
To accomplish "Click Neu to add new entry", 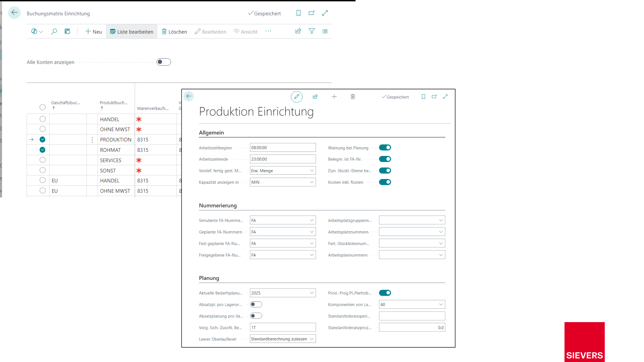I will tap(94, 32).
